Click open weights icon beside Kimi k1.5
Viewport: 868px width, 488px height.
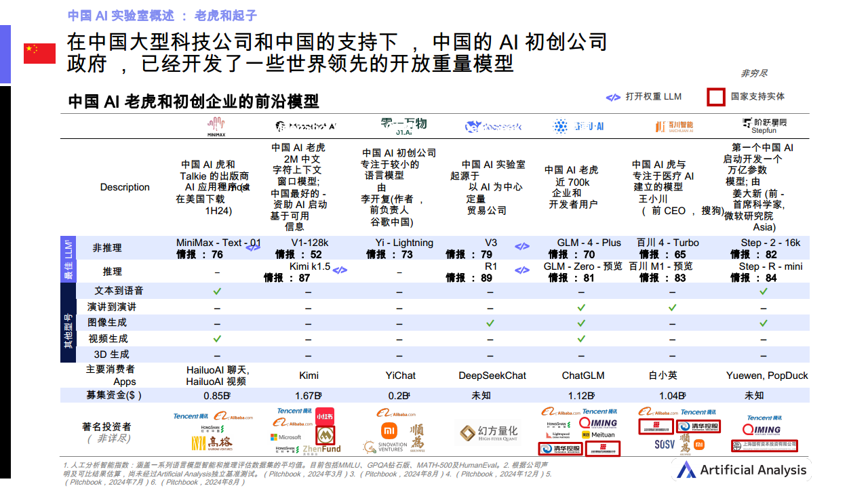click(x=340, y=270)
